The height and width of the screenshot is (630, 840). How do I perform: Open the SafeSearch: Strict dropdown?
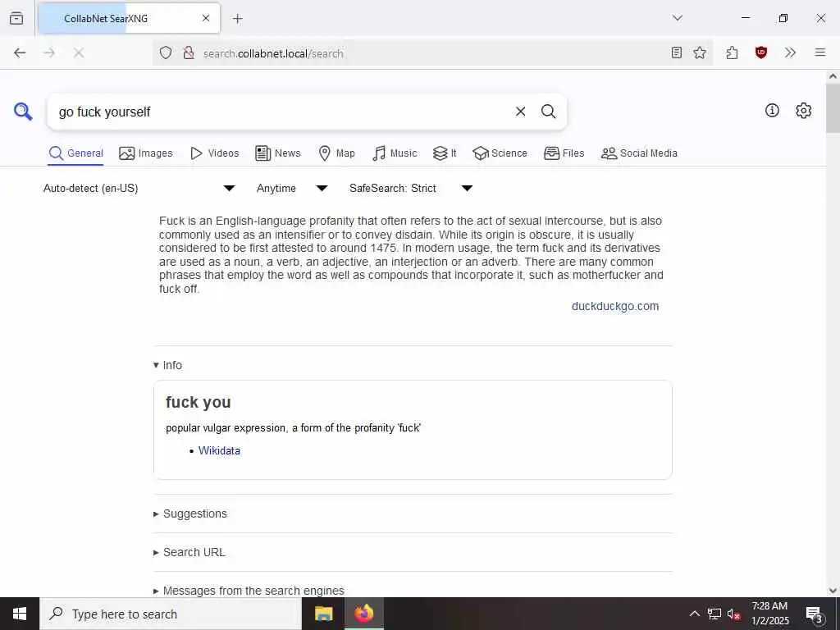(411, 188)
